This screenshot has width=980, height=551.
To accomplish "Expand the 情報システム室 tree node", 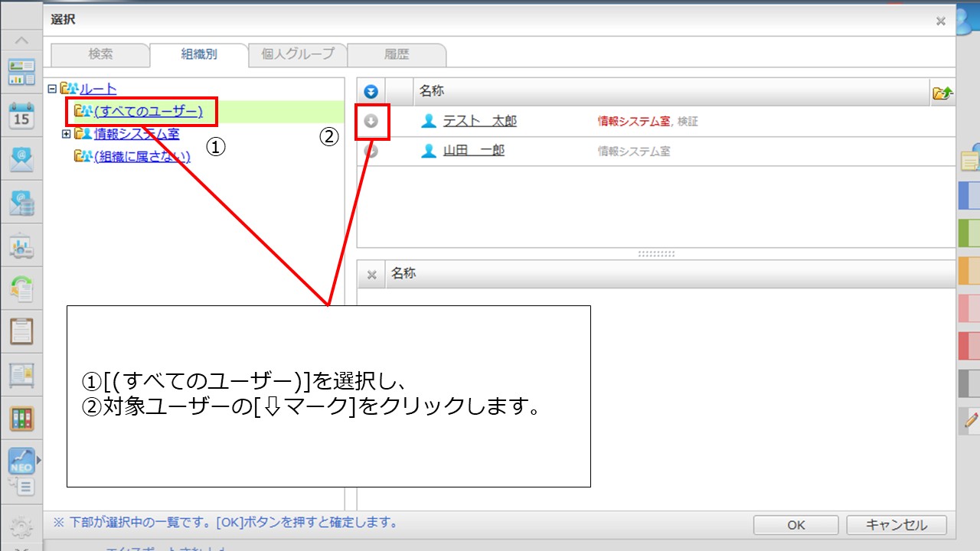I will [x=67, y=134].
